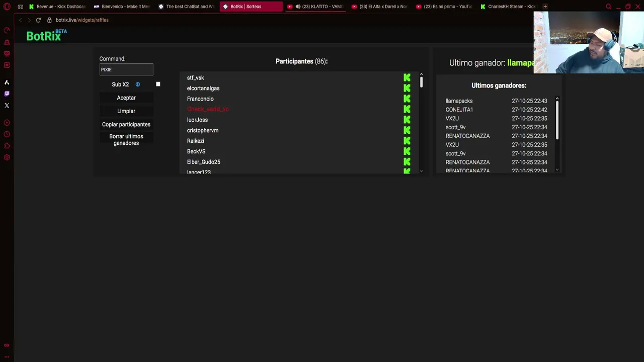Click the Kick icon beside cristophervm
The height and width of the screenshot is (362, 644).
(x=407, y=130)
